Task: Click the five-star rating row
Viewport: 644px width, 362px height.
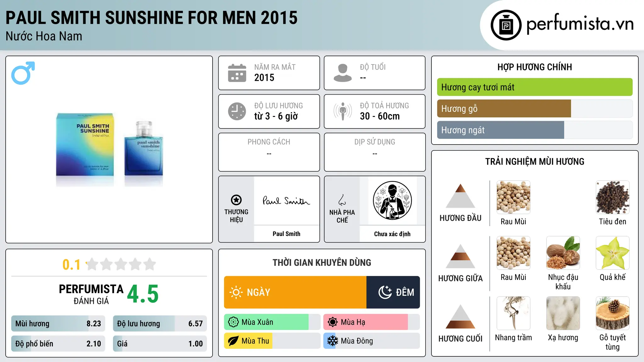Action: (121, 264)
